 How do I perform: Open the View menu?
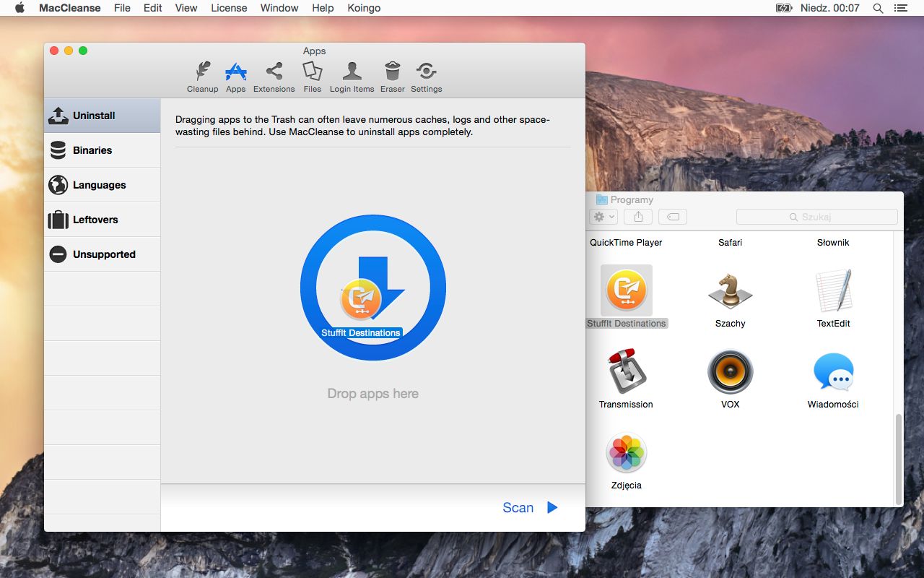186,8
